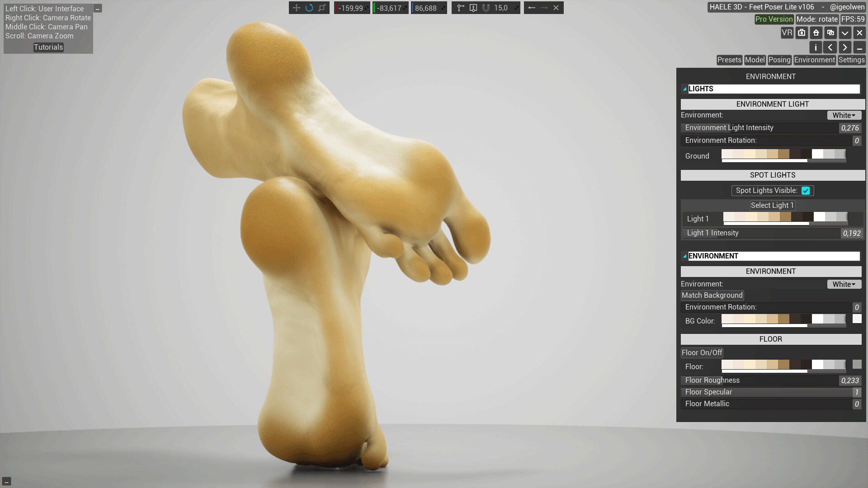Click the home reset view icon
The image size is (868, 488).
(x=816, y=33)
